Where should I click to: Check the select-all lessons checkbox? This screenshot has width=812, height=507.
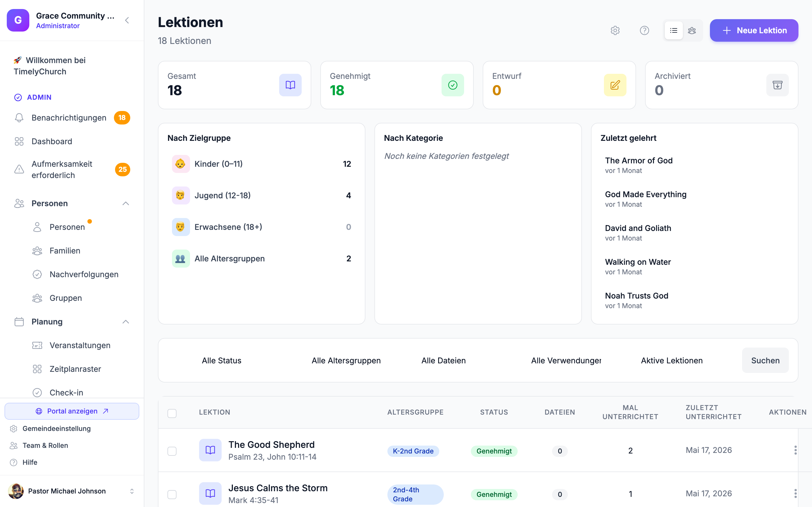click(x=172, y=413)
